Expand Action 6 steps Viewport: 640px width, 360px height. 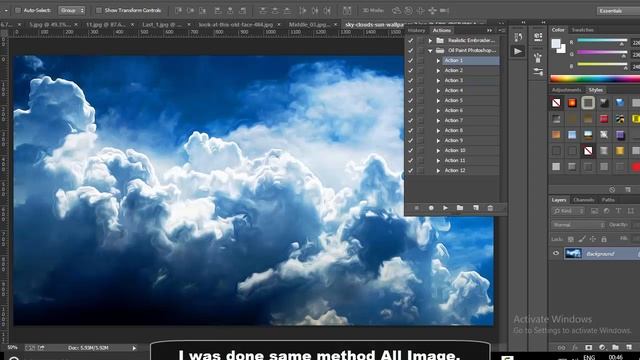[x=438, y=111]
